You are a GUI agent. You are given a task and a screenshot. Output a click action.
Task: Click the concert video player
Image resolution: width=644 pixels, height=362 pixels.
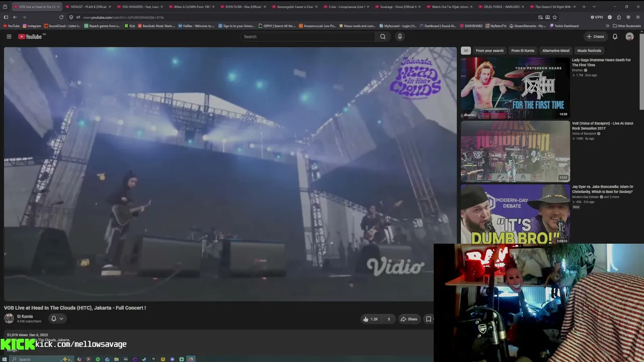(x=230, y=174)
